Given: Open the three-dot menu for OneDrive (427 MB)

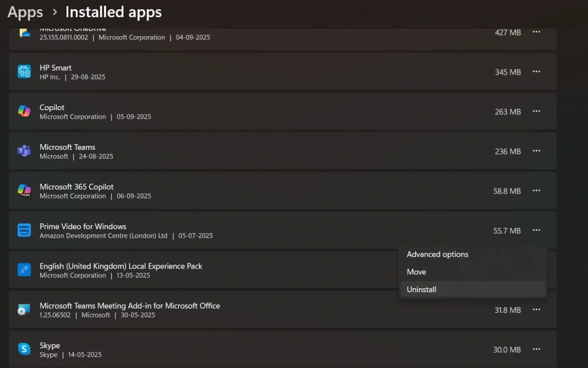Looking at the screenshot, I should [x=536, y=32].
